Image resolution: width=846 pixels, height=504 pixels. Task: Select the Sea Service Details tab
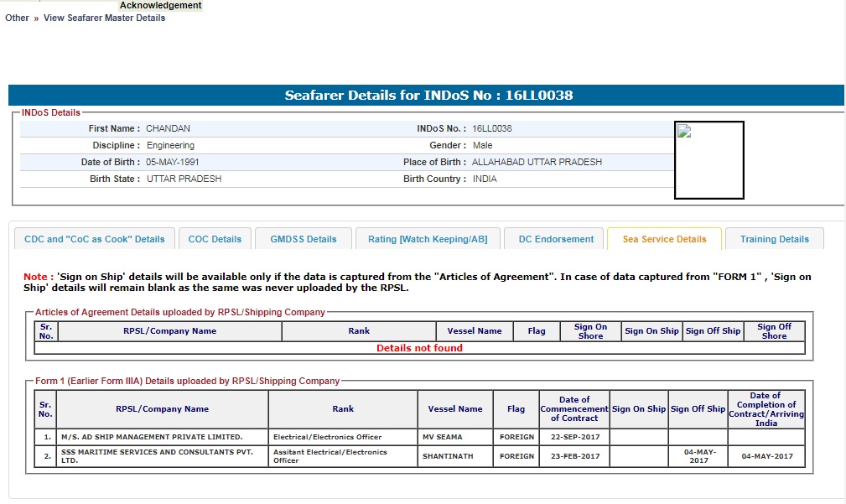[x=664, y=239]
